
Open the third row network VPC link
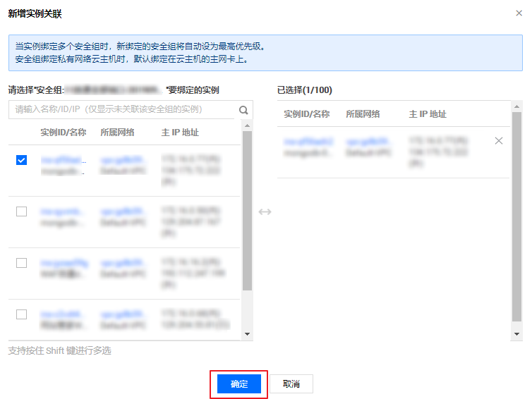[x=123, y=263]
